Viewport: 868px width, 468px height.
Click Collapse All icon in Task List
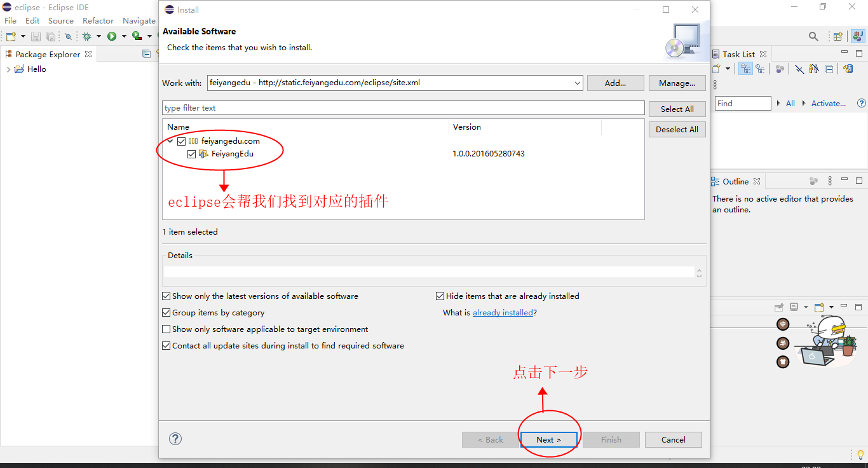[x=829, y=69]
